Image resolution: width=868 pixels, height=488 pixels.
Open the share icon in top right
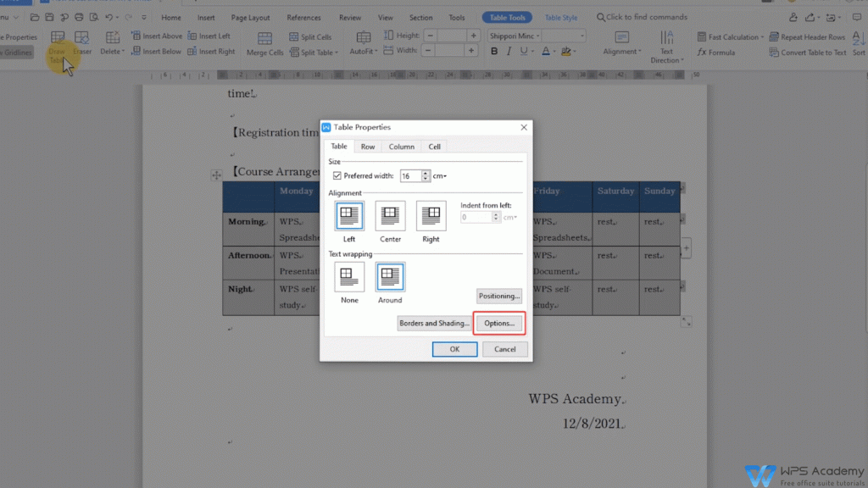click(x=810, y=18)
